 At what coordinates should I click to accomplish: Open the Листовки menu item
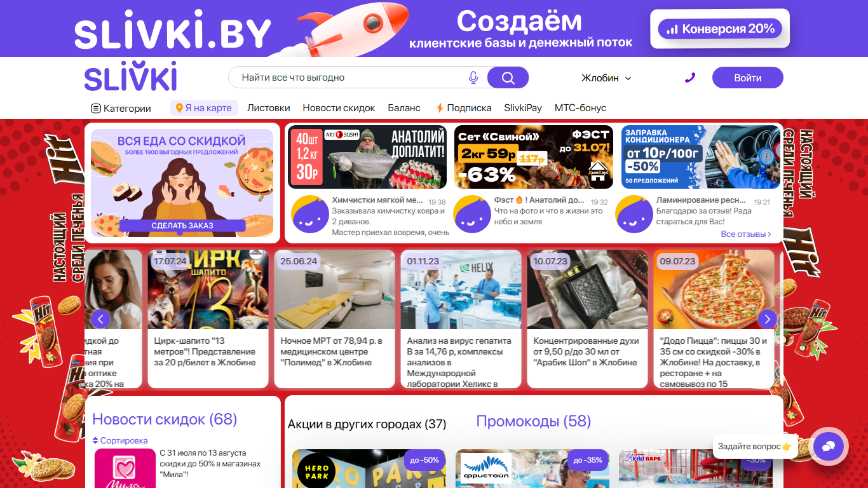point(268,108)
